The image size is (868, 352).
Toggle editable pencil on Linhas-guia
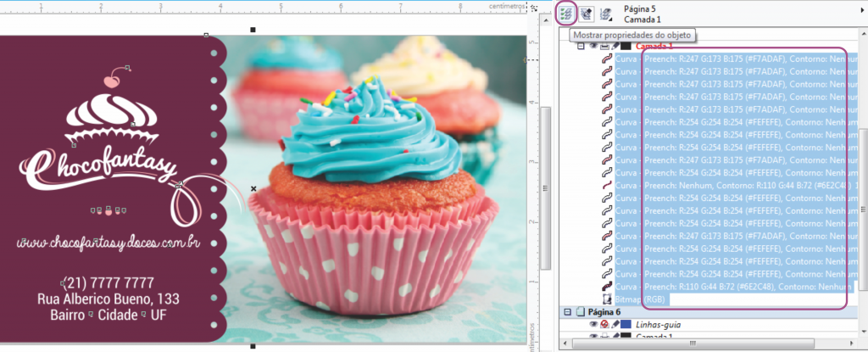(615, 324)
